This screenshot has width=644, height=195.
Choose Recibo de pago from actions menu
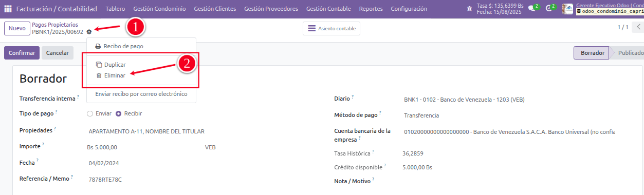click(x=141, y=46)
